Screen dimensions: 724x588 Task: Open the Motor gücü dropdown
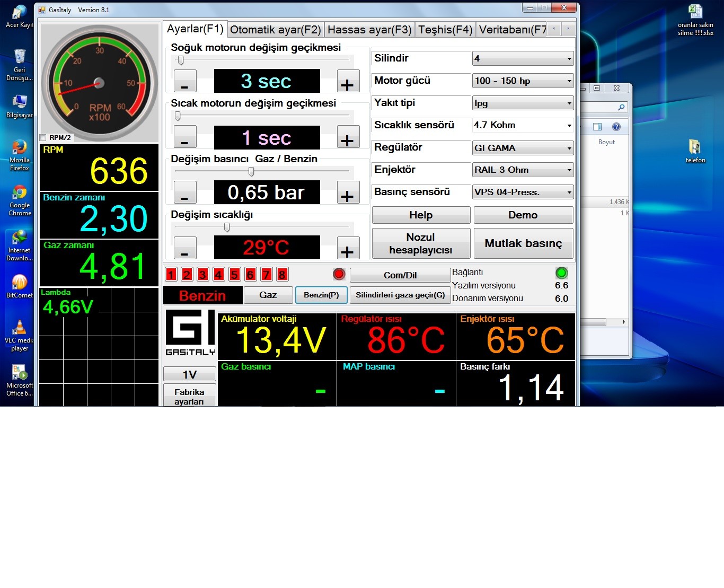(x=523, y=81)
